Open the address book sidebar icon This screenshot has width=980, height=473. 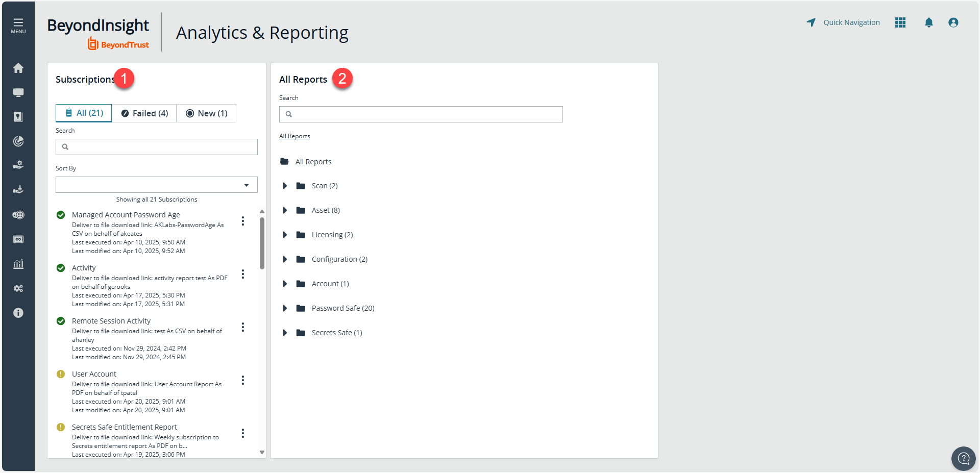[18, 117]
